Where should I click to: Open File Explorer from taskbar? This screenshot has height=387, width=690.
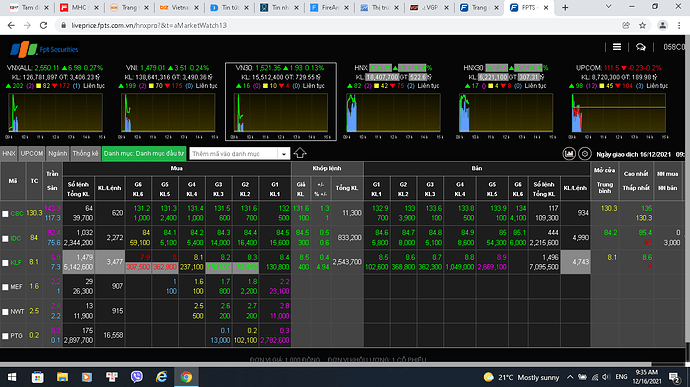(x=62, y=377)
